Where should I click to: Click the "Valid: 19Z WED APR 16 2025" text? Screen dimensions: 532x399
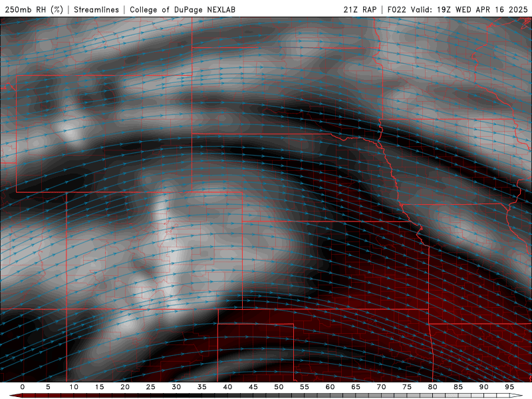469,9
